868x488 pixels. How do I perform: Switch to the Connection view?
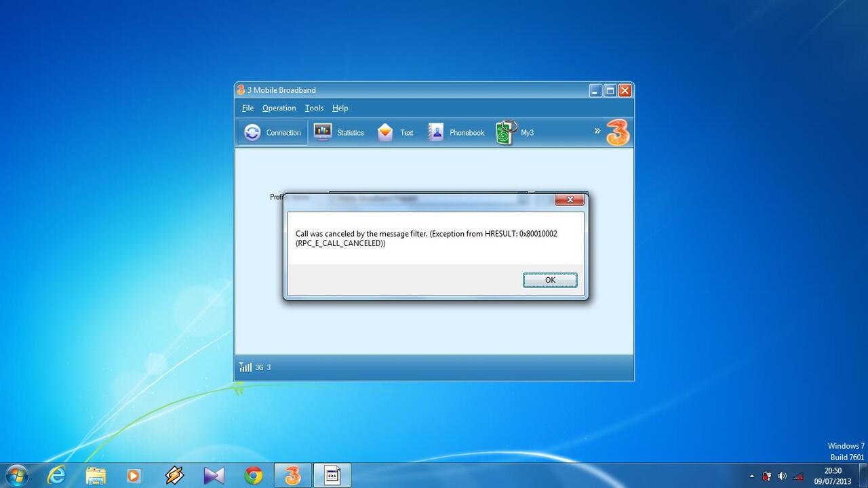pyautogui.click(x=273, y=133)
